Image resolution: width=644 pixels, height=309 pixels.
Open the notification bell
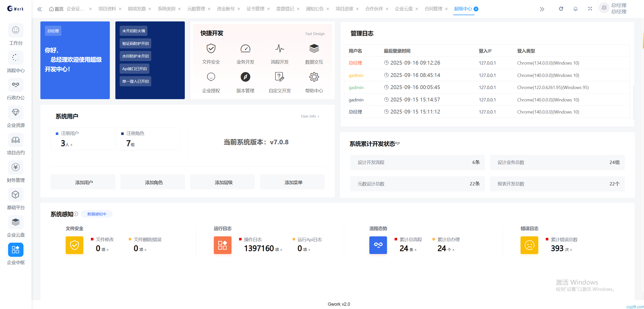coord(575,9)
